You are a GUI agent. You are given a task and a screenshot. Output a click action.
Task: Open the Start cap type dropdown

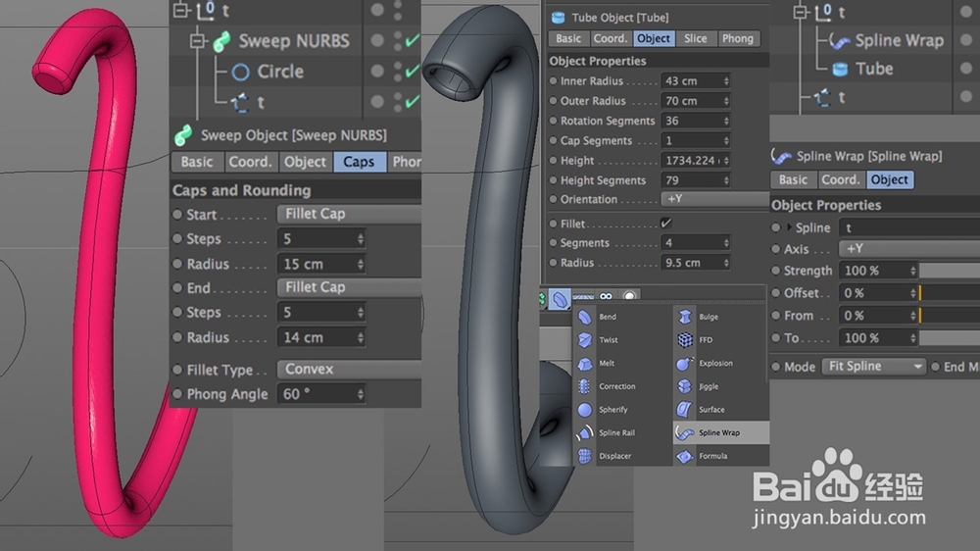pos(350,214)
